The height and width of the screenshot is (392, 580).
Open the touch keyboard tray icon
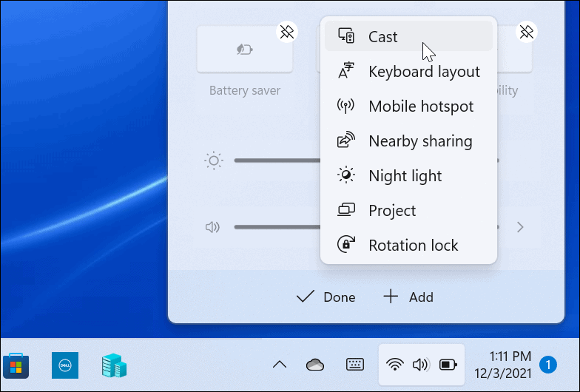coord(355,365)
